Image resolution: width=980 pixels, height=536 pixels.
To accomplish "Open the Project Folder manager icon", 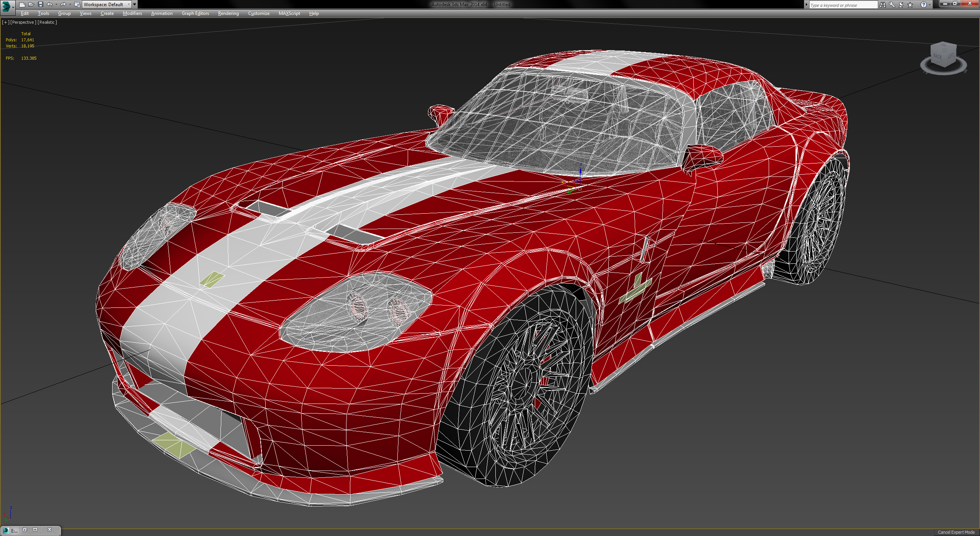I will (x=77, y=4).
